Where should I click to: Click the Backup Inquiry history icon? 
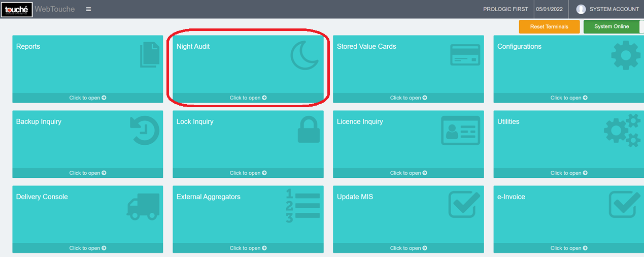(145, 131)
